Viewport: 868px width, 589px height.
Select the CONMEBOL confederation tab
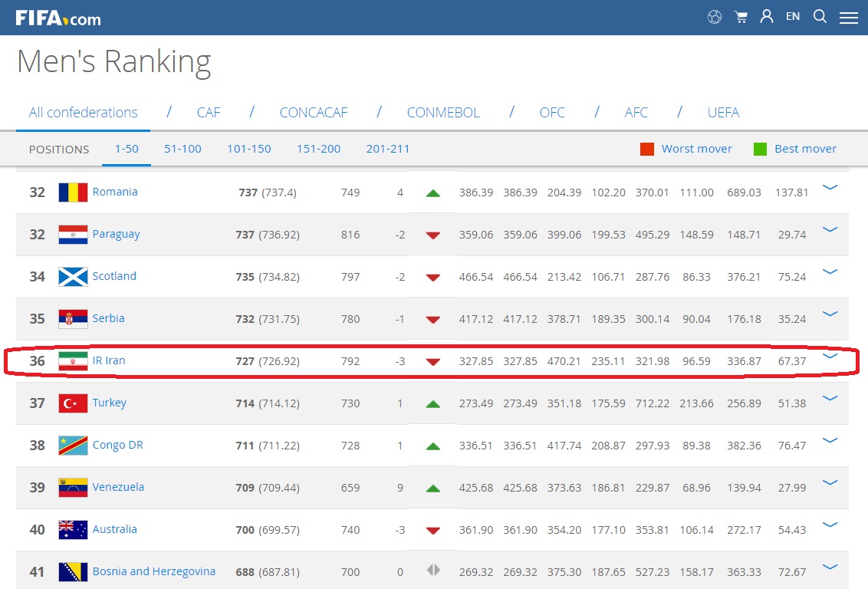pyautogui.click(x=443, y=113)
